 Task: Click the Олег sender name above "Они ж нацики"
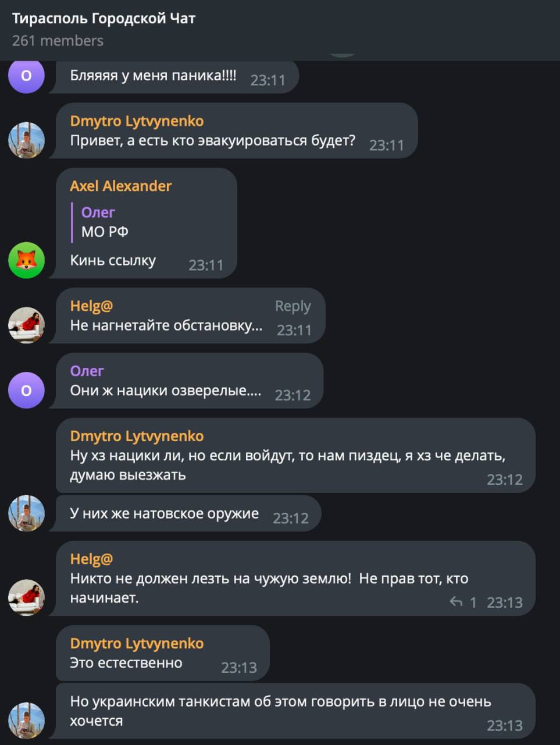click(87, 371)
